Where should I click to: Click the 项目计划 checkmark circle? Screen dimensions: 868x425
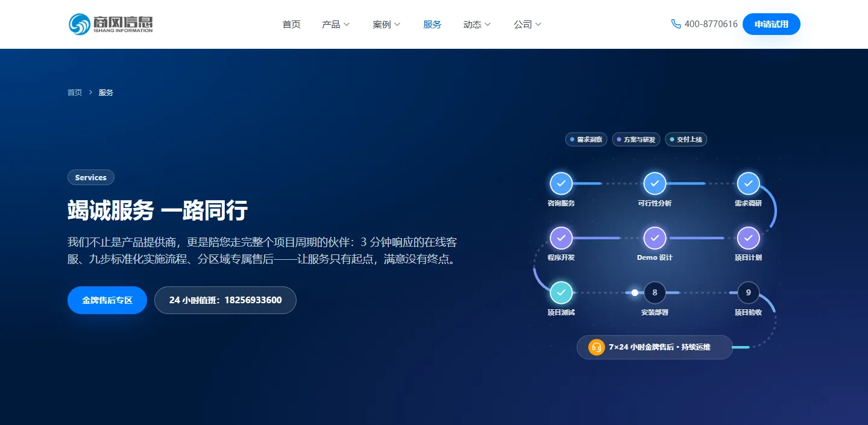tap(748, 238)
